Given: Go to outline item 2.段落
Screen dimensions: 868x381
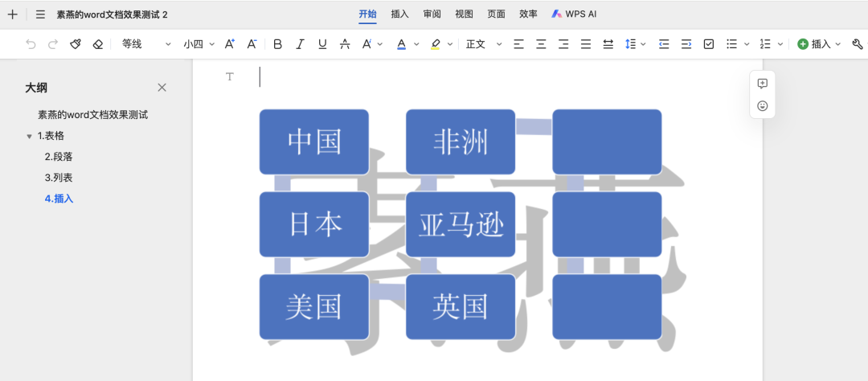Looking at the screenshot, I should [x=59, y=157].
